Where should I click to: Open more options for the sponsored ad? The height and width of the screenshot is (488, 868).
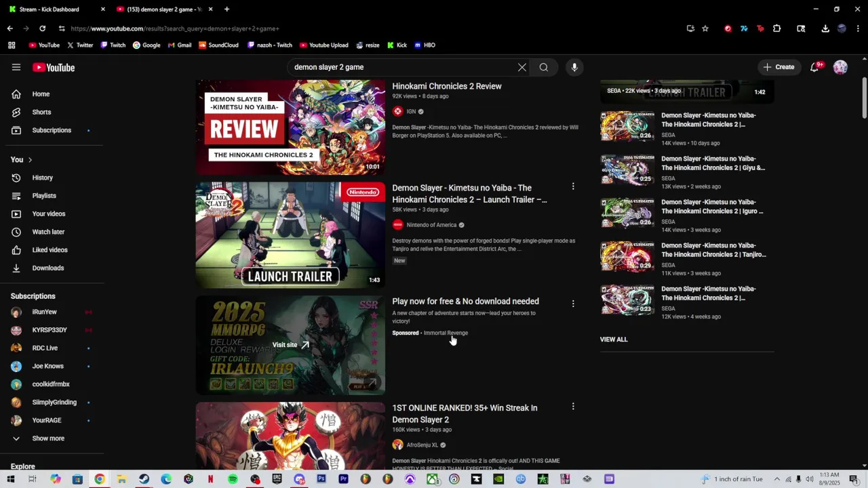(573, 304)
